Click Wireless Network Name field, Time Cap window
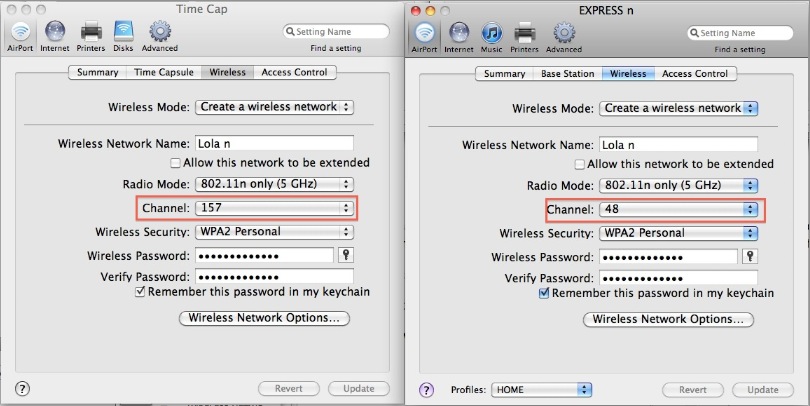This screenshot has height=406, width=810. [274, 144]
